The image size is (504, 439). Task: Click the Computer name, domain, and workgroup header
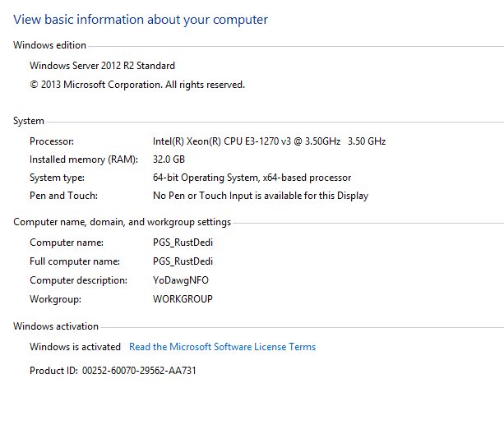tap(122, 222)
